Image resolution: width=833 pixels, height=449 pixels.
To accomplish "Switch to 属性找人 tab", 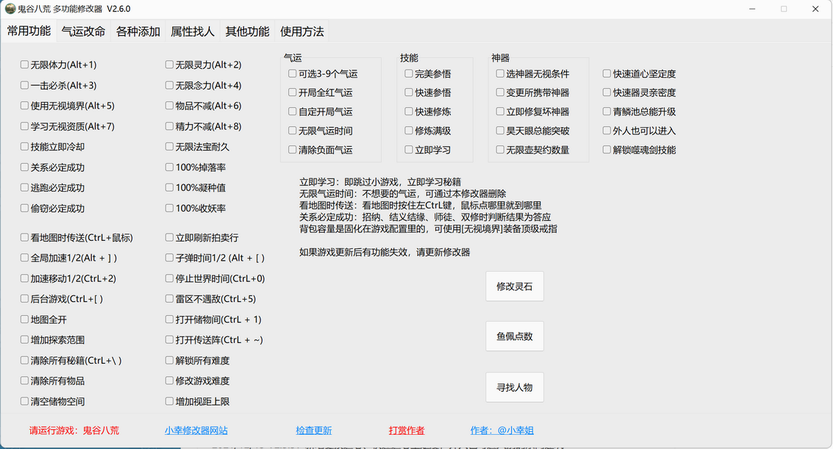I will click(192, 31).
